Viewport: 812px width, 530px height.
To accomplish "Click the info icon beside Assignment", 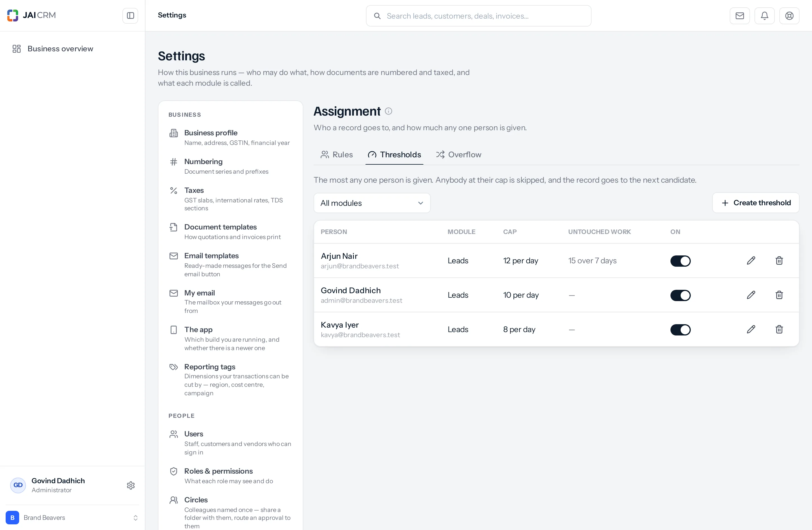I will pos(389,111).
